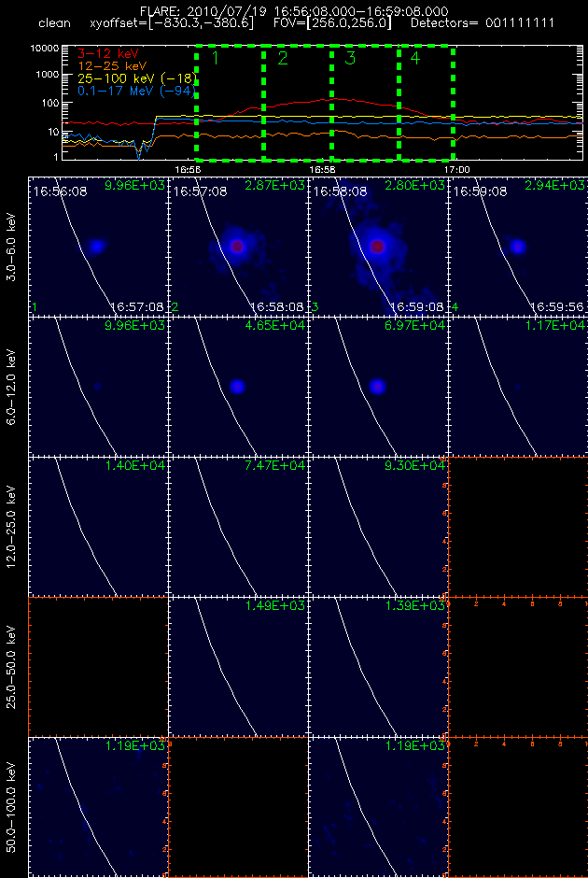Viewport: 588px width, 878px height.
Task: Click the 17:00 time axis label
Action: click(457, 169)
